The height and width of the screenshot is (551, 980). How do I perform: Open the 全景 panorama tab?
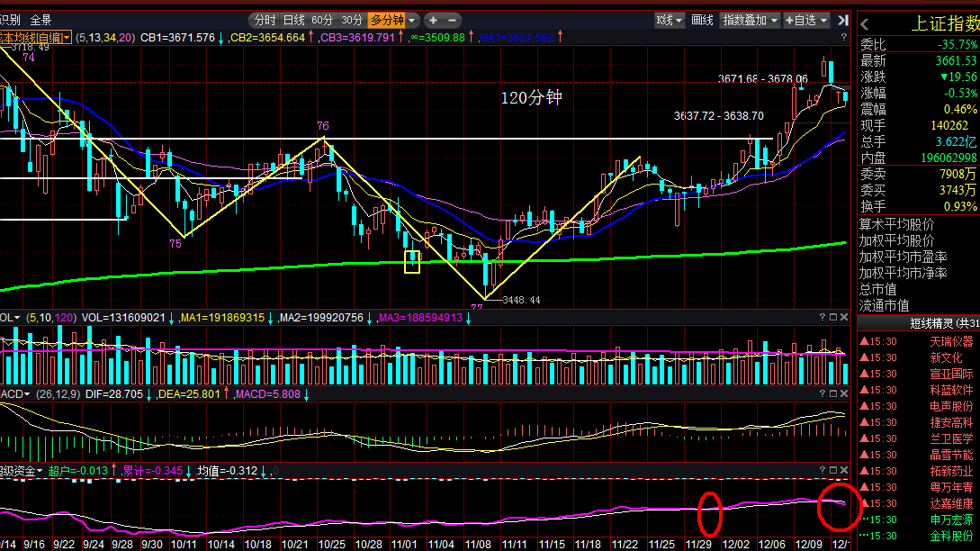40,20
